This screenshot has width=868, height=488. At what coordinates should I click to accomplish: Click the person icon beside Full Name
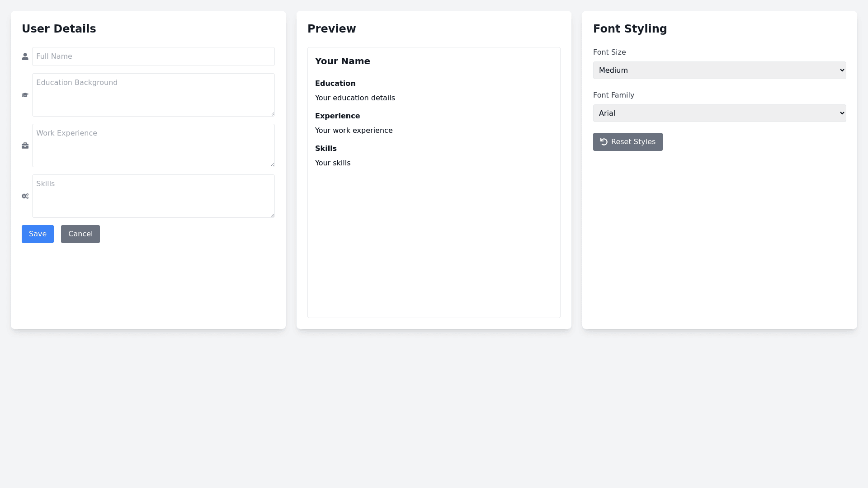pyautogui.click(x=25, y=56)
